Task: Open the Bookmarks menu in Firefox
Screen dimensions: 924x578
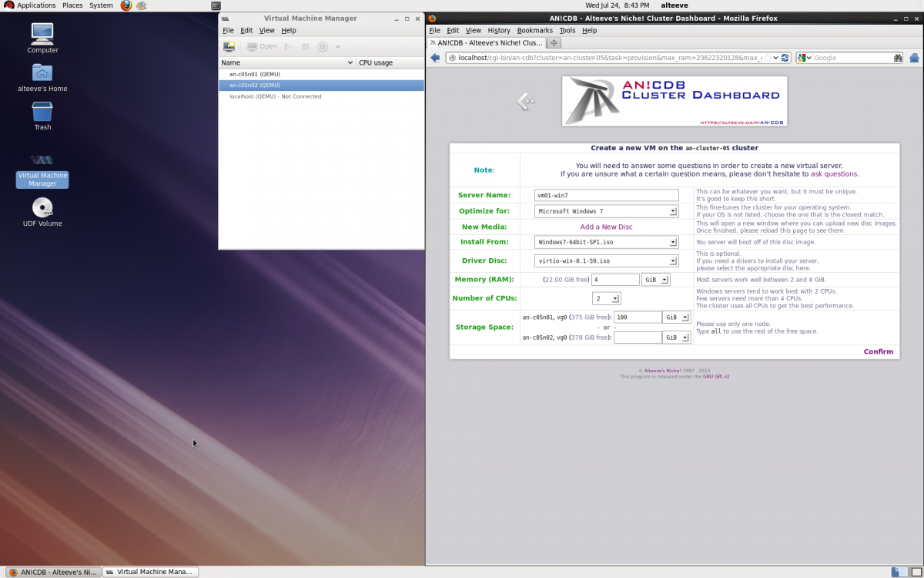Action: (x=534, y=31)
